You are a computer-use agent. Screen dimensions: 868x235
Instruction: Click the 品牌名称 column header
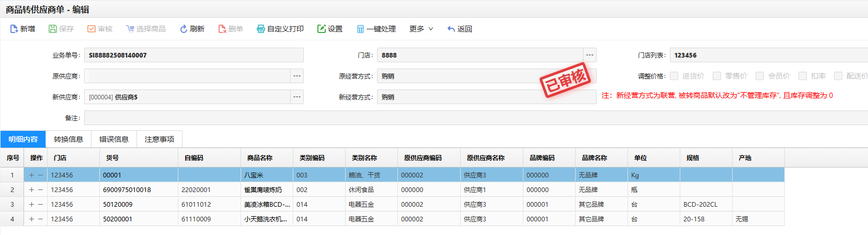(x=601, y=158)
